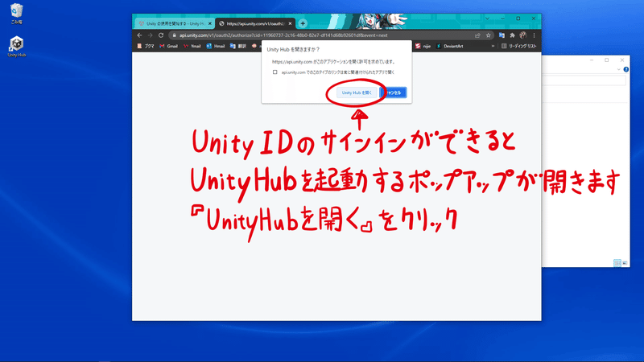Open the tab search dropdown arrow
Screen dimensions: 644x362
tap(487, 19)
